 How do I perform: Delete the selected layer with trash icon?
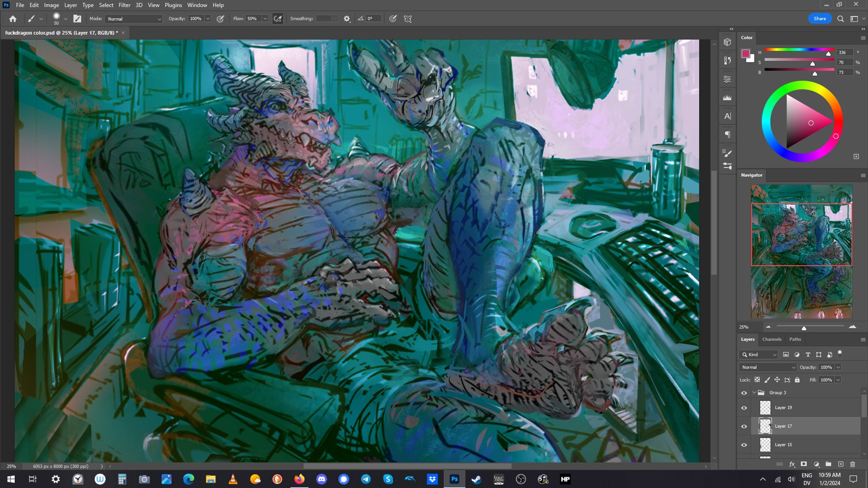tap(853, 464)
